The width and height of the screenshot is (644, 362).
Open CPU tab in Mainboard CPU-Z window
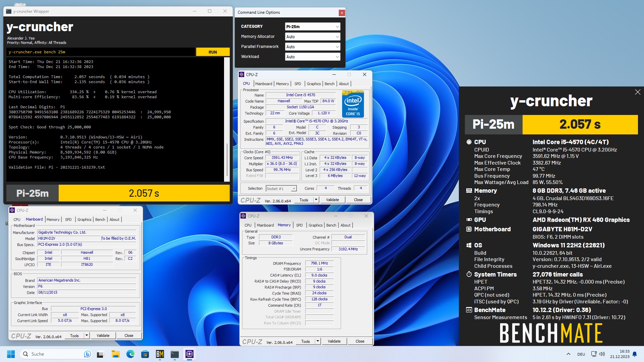coord(17,220)
